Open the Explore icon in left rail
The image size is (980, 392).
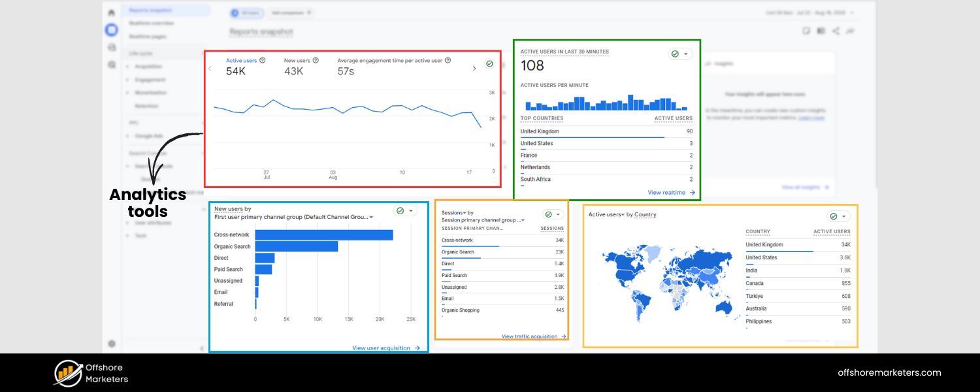click(x=112, y=46)
